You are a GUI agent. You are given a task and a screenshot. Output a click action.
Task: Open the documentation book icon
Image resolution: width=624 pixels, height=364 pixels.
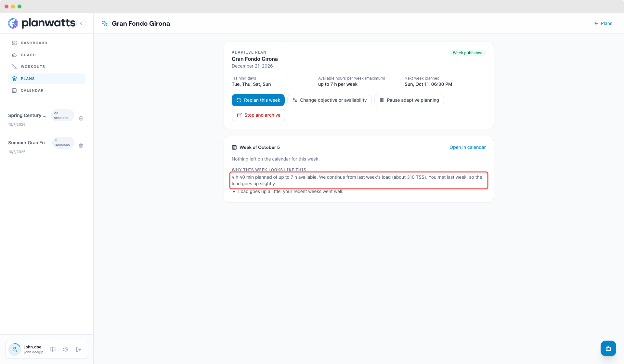pos(53,349)
